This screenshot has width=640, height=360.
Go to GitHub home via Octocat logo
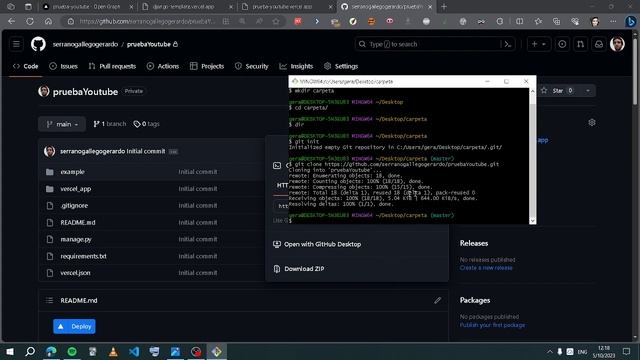coord(38,44)
